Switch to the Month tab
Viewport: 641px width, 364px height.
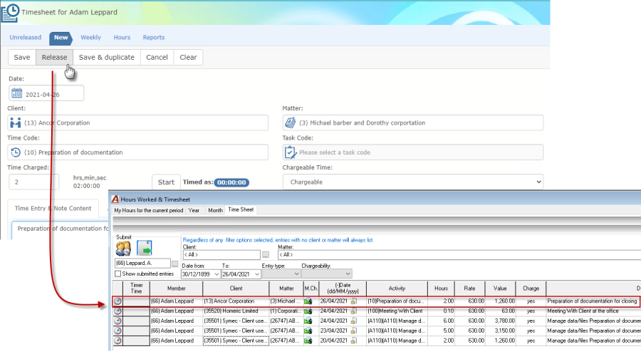(x=215, y=210)
